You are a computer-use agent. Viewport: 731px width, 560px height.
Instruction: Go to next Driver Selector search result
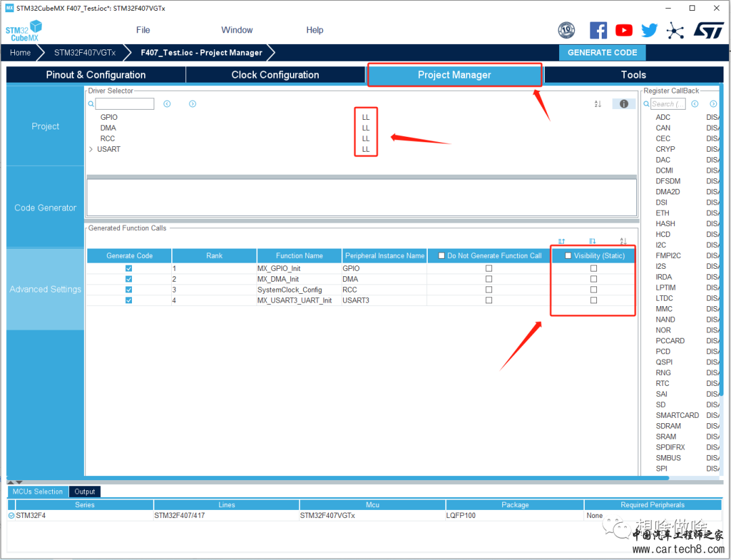[x=192, y=104]
